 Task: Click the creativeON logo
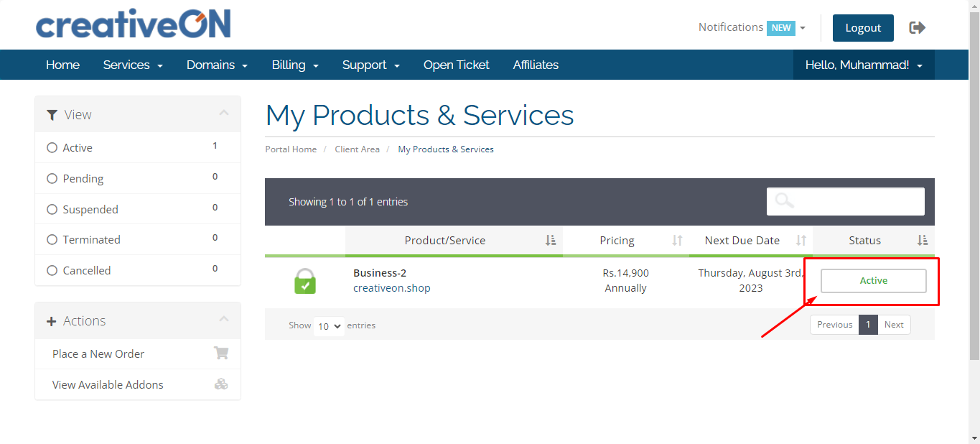coord(134,24)
